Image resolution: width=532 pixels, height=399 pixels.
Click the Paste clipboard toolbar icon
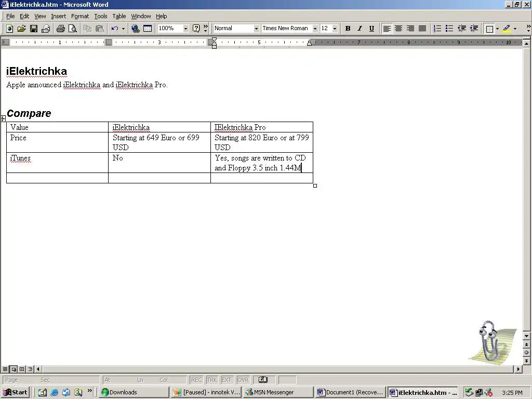click(x=99, y=29)
